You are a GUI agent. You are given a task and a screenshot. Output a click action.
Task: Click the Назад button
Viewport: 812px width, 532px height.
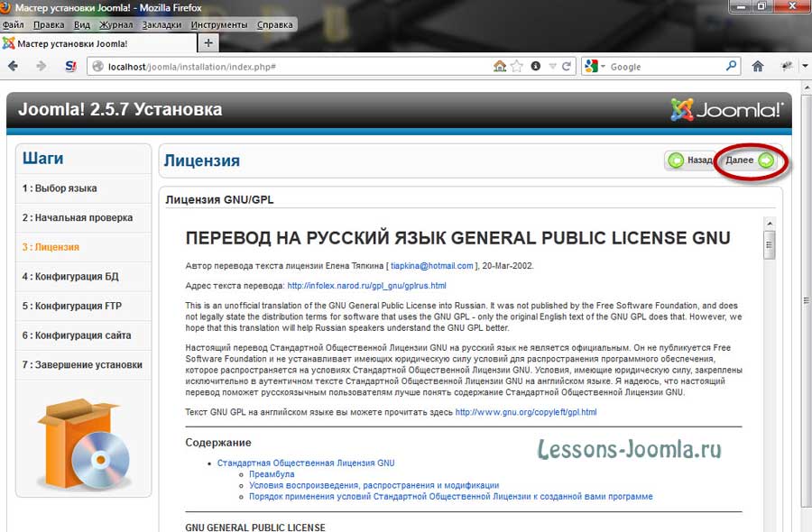coord(689,161)
